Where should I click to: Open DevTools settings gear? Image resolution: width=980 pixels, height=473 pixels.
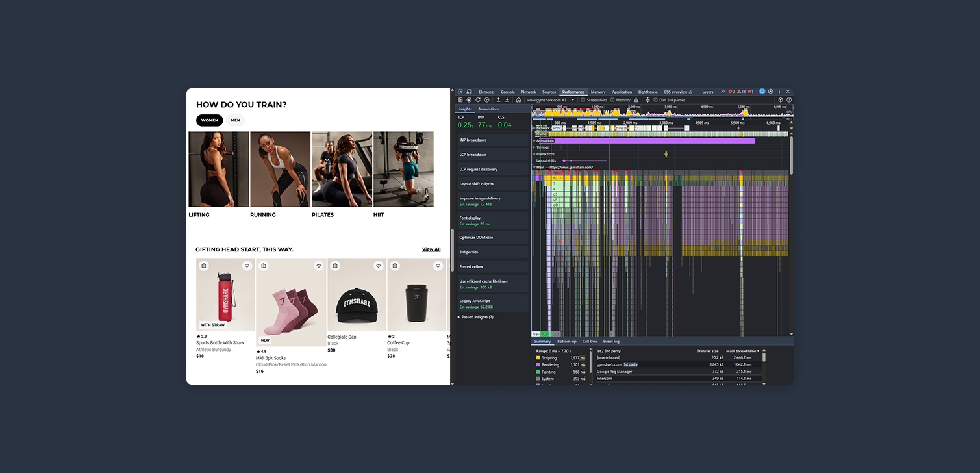tap(770, 92)
